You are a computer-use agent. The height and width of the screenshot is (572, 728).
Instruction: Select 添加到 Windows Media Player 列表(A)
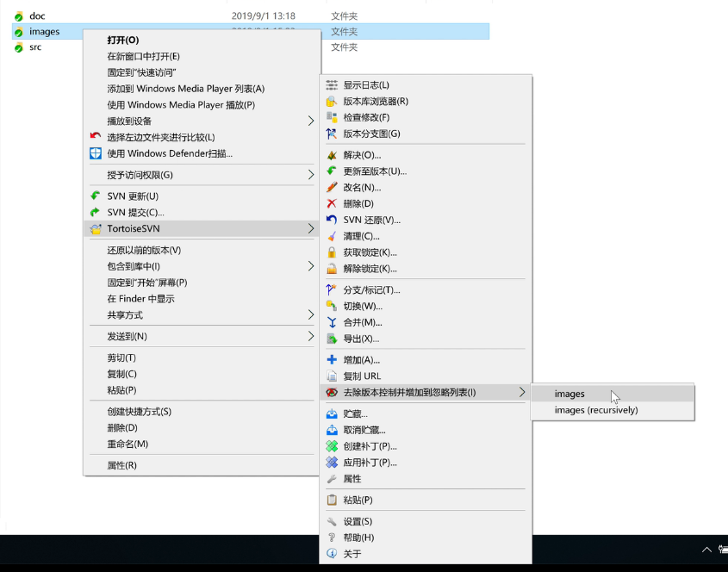[202, 89]
